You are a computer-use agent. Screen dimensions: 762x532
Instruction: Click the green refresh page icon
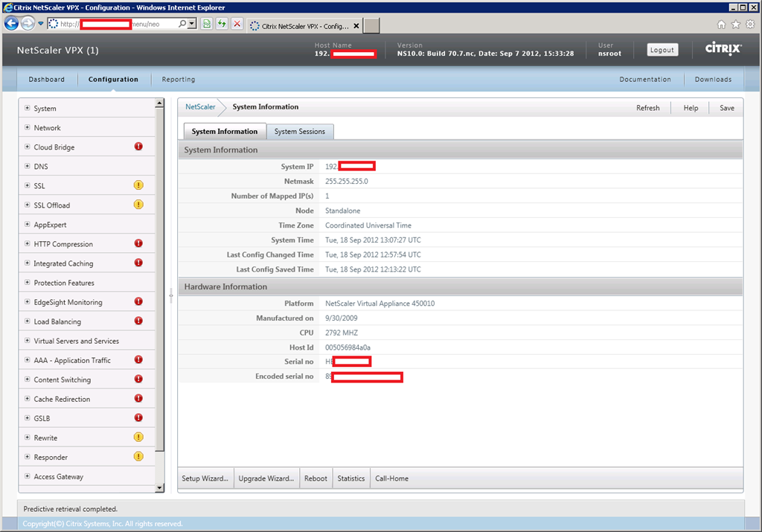click(222, 24)
